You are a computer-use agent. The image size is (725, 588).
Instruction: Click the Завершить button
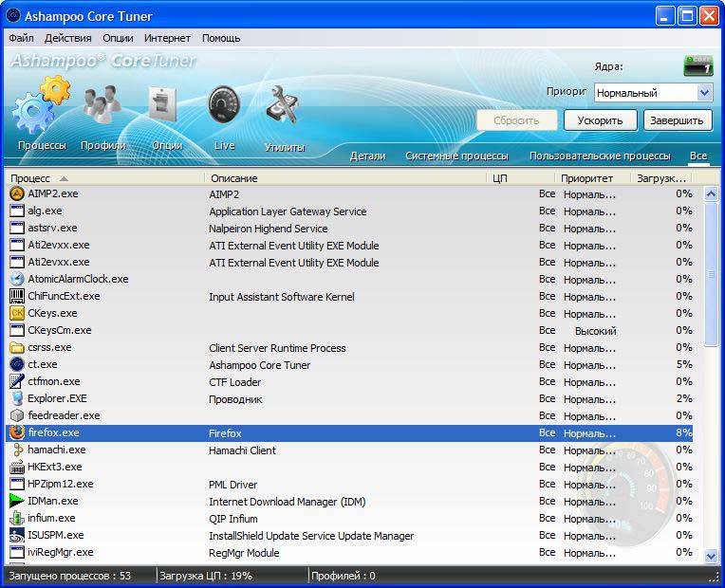[677, 120]
